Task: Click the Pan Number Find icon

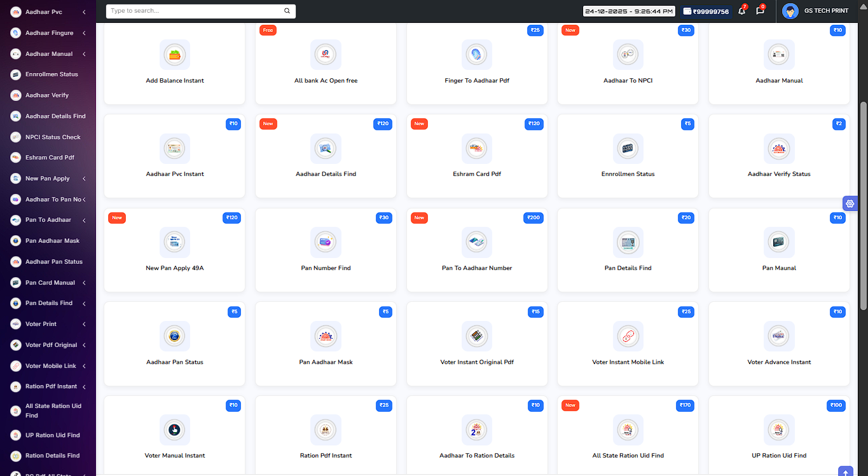Action: (326, 242)
